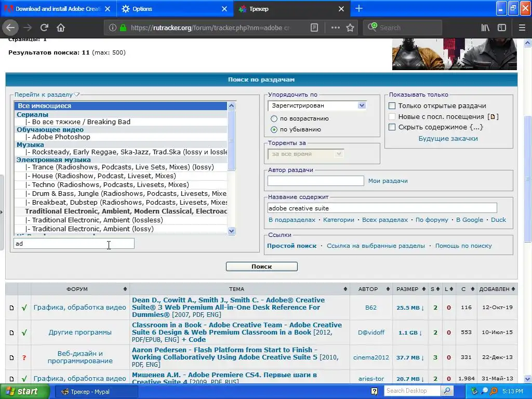
Task: Check Новые с посл. посещения
Action: 392,117
